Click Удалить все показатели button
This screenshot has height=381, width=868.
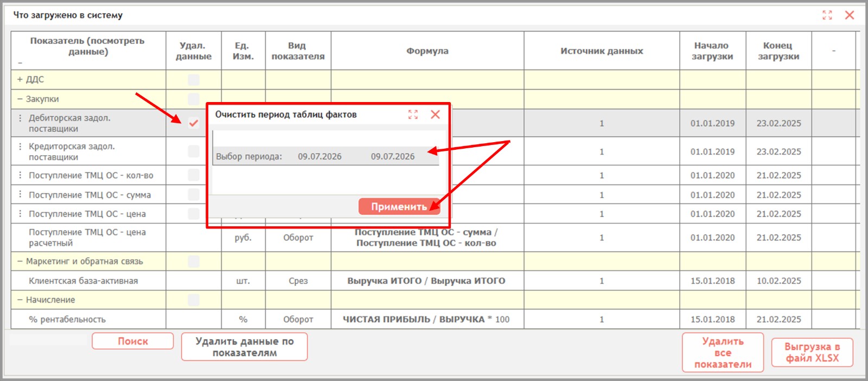(723, 353)
